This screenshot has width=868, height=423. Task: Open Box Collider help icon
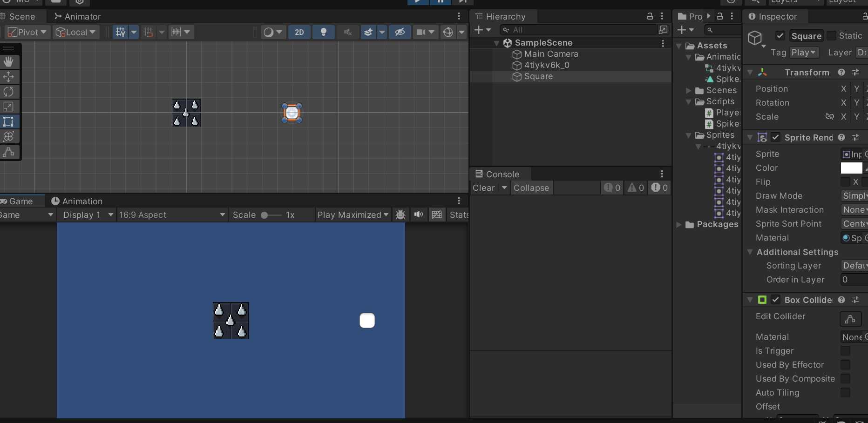coord(841,300)
